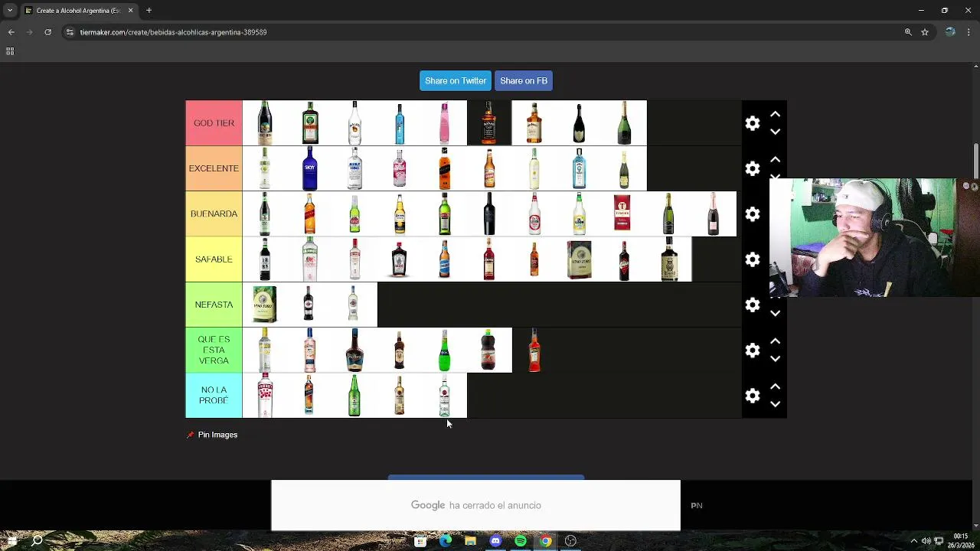View site information icon in address bar
980x551 pixels.
click(70, 32)
